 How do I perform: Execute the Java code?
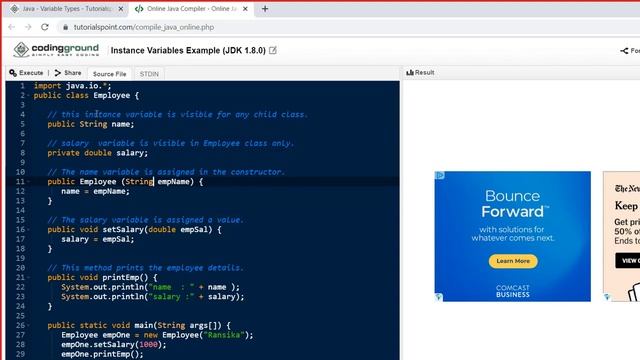26,73
